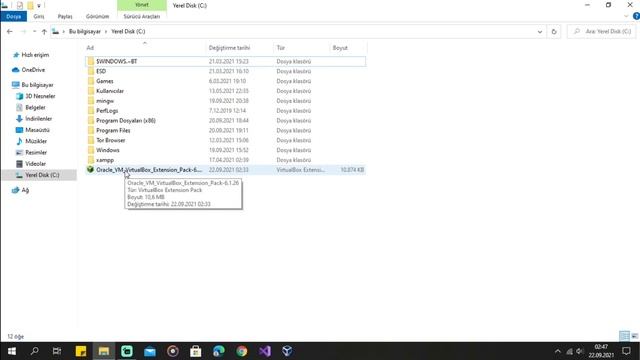This screenshot has height=360, width=640.
Task: Click File Explorer taskbar icon
Action: point(104,351)
